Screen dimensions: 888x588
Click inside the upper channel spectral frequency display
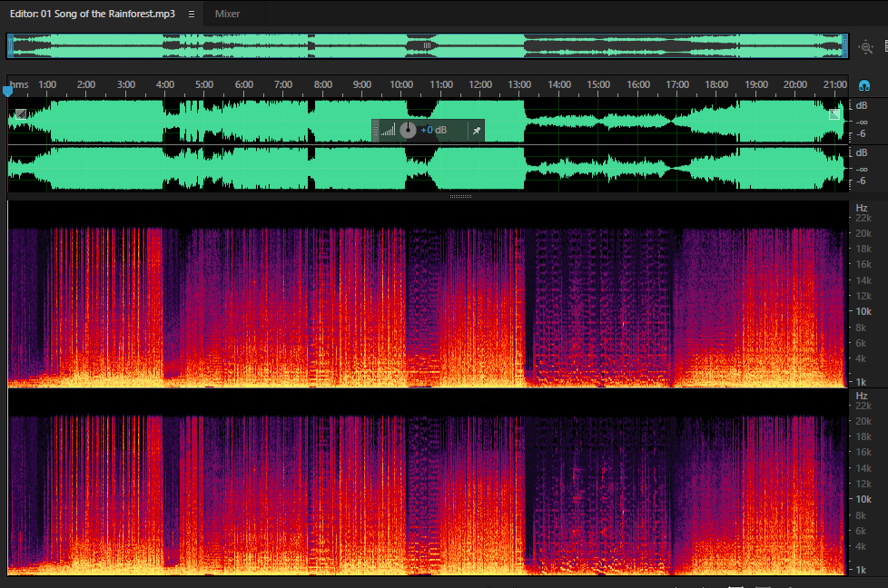tap(429, 294)
